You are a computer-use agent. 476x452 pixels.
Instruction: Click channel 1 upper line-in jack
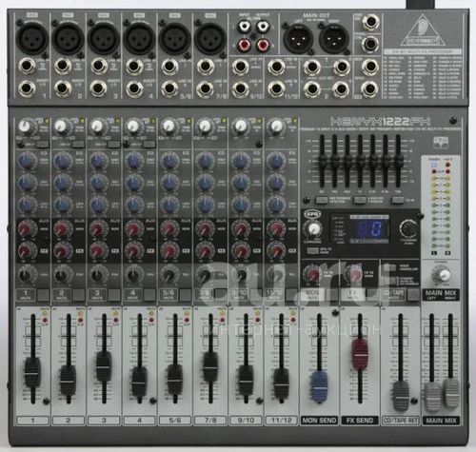(27, 67)
